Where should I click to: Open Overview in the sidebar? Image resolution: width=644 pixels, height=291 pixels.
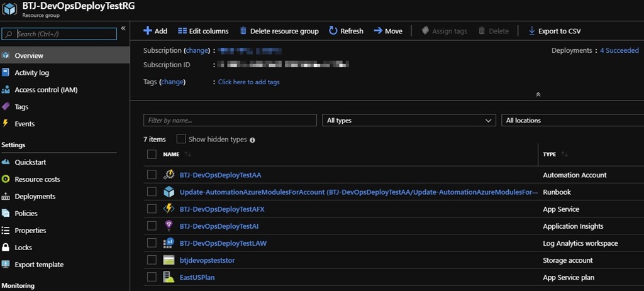(65, 55)
